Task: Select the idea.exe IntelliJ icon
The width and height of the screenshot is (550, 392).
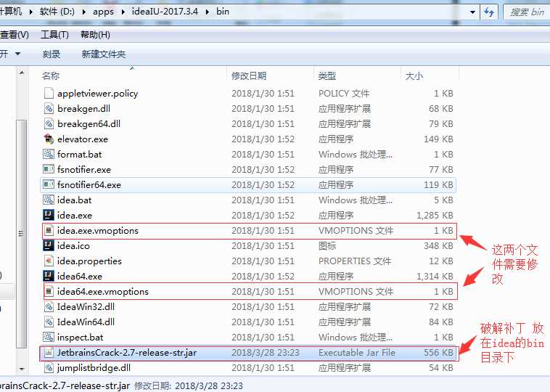Action: pyautogui.click(x=49, y=215)
